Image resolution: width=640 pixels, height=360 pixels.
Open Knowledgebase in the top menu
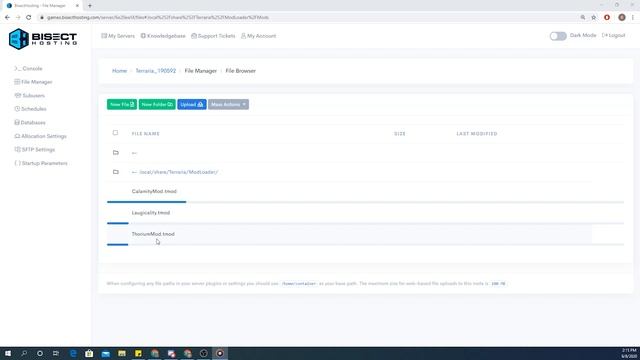click(163, 36)
